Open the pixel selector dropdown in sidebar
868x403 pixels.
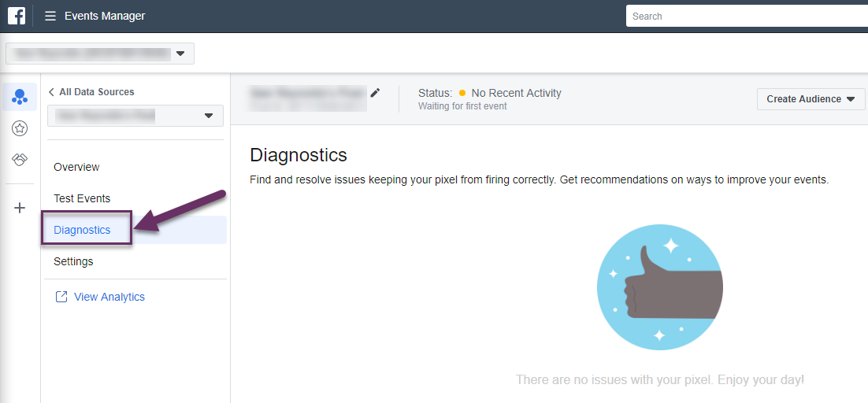tap(135, 116)
